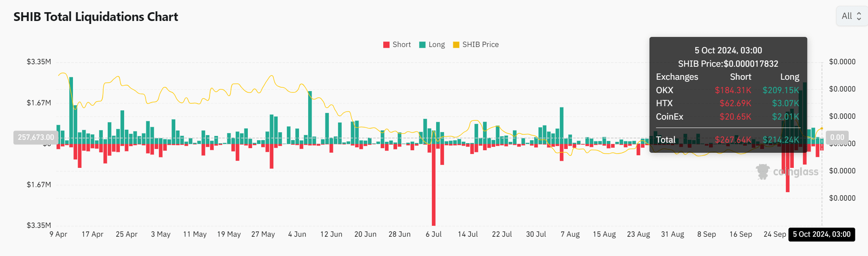Viewport: 868px width, 256px height.
Task: Toggle the Short series legend label
Action: 402,44
